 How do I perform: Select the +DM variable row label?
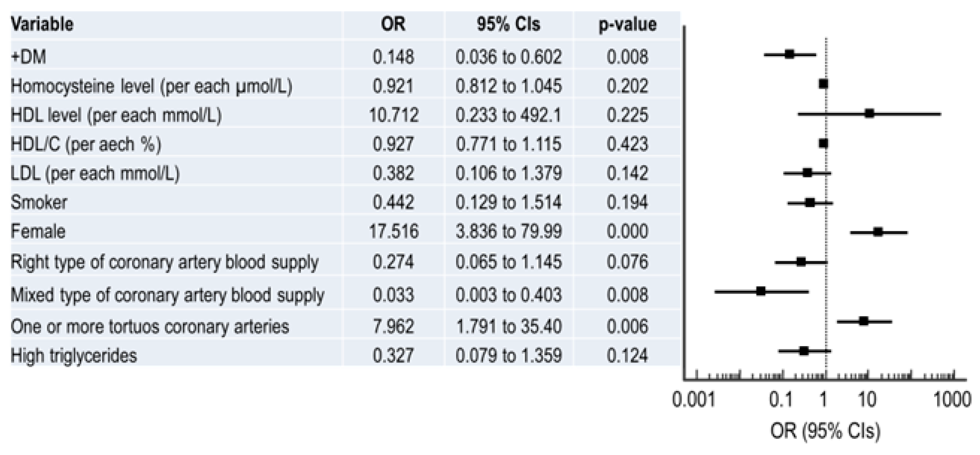tap(29, 57)
